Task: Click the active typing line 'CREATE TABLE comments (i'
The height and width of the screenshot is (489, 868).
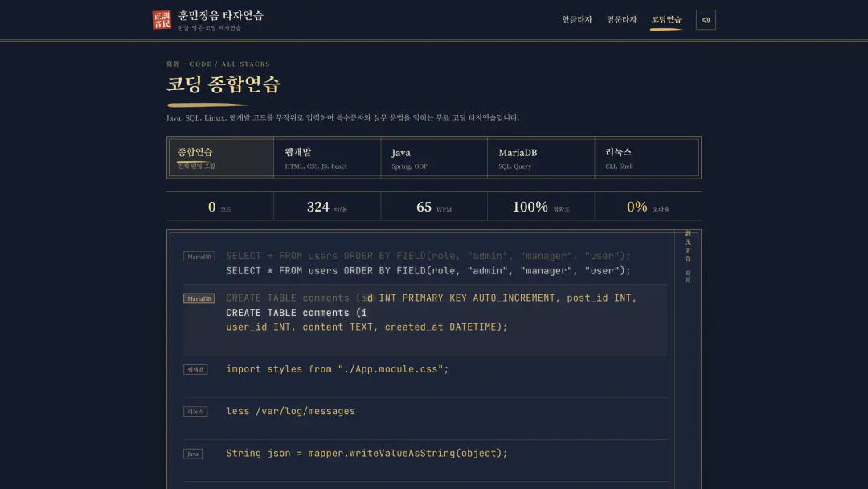Action: (x=296, y=313)
